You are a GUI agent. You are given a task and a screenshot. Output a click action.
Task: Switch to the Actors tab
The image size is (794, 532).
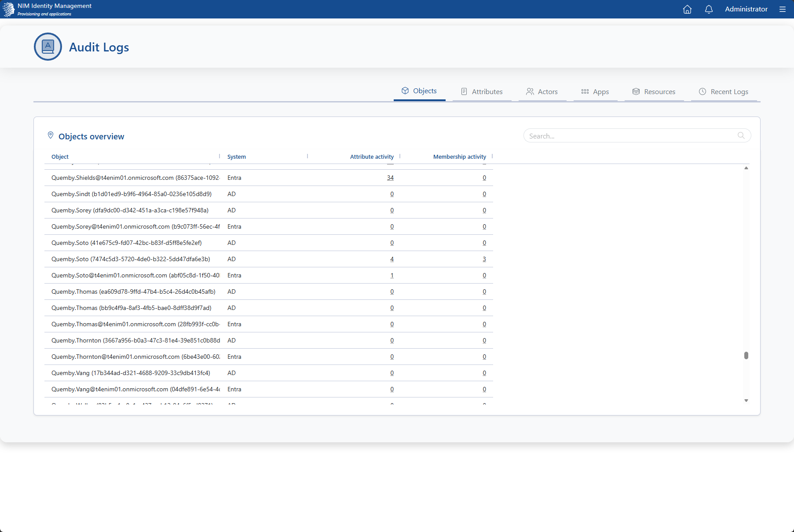pyautogui.click(x=542, y=91)
